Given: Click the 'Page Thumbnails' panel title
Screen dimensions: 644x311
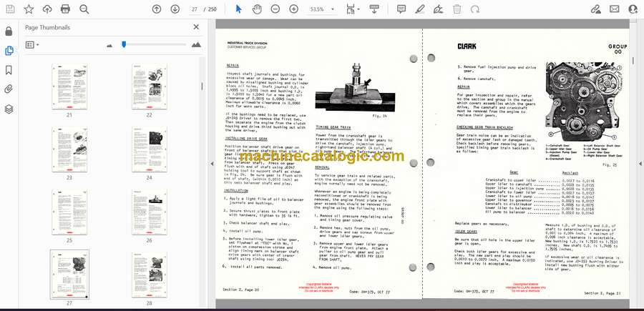Looking at the screenshot, I should pyautogui.click(x=48, y=27).
